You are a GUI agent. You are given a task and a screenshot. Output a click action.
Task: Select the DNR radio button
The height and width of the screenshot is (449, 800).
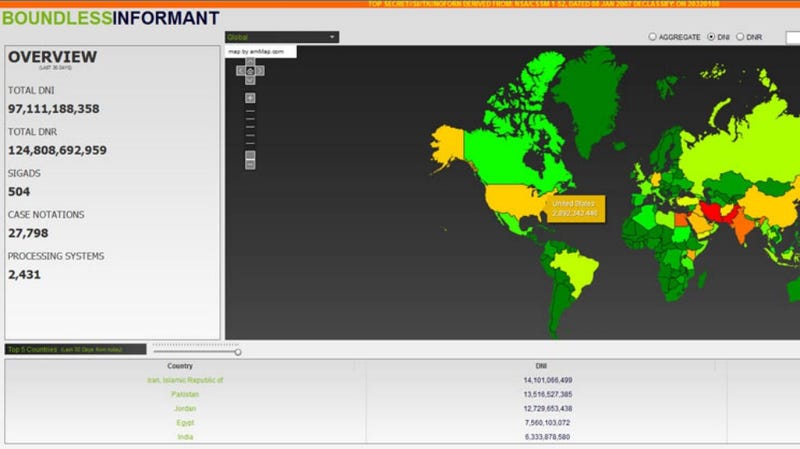740,37
